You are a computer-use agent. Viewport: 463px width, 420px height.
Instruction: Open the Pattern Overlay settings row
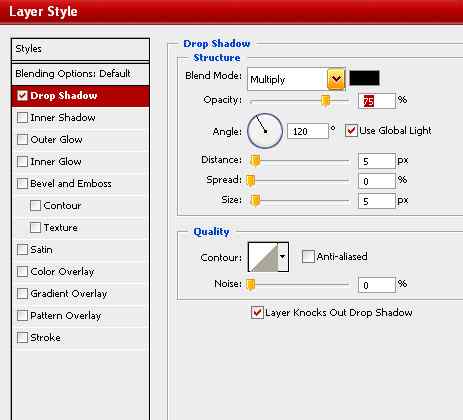coord(80,316)
